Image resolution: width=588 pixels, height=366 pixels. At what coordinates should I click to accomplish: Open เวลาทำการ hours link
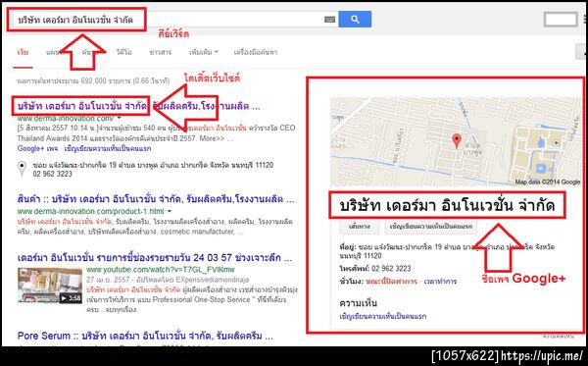coord(440,282)
